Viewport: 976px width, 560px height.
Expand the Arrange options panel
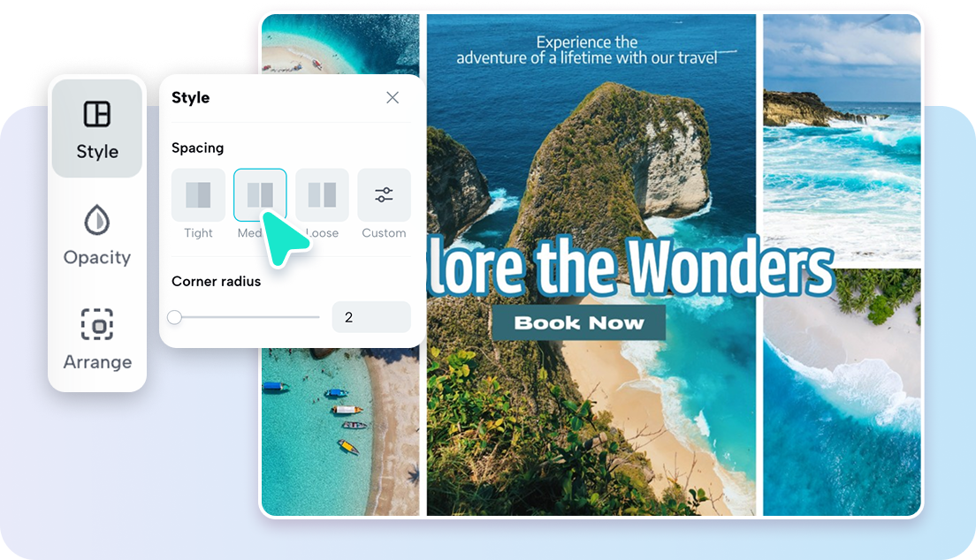(x=97, y=340)
